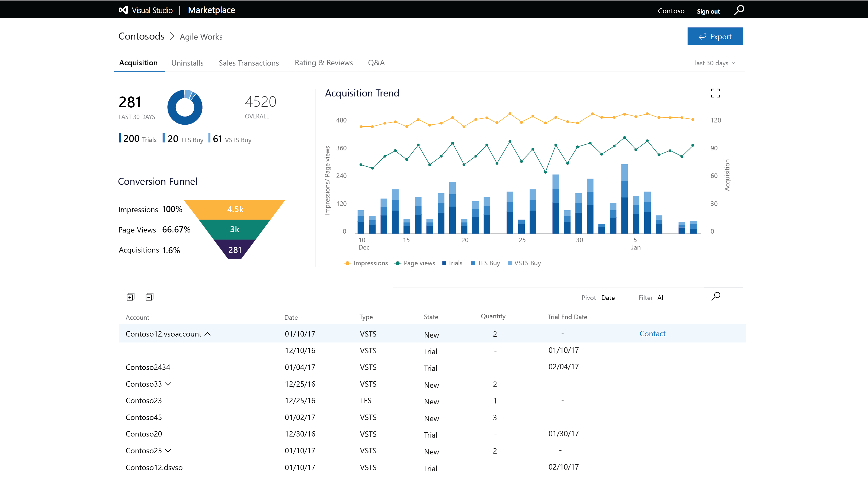Go to the Rating & Reviews tab
868x488 pixels.
tap(324, 63)
